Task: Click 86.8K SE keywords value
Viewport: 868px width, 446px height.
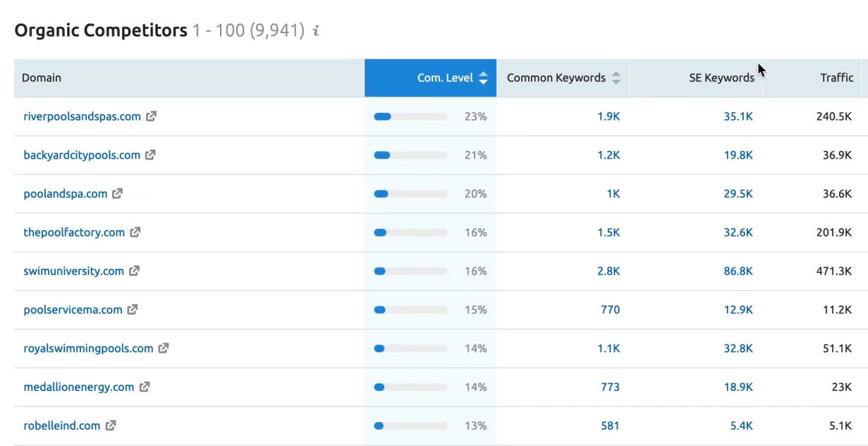Action: coord(738,271)
